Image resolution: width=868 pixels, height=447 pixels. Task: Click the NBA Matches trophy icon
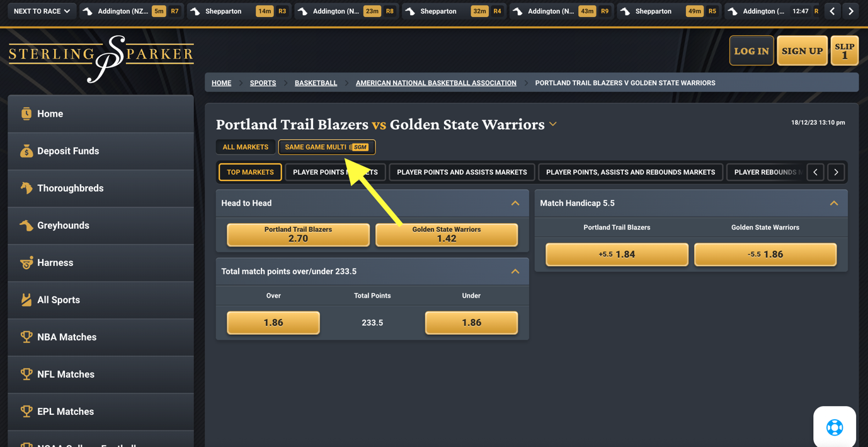(x=26, y=337)
